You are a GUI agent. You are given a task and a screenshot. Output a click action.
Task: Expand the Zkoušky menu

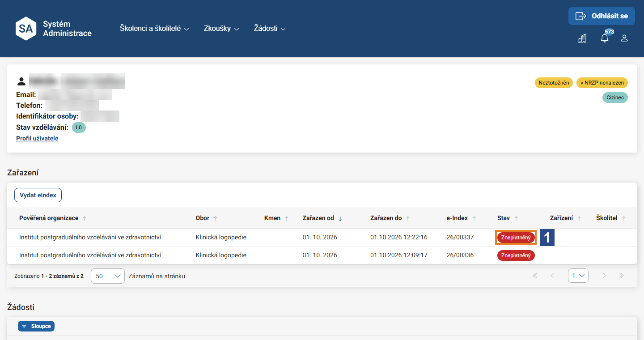click(x=221, y=28)
